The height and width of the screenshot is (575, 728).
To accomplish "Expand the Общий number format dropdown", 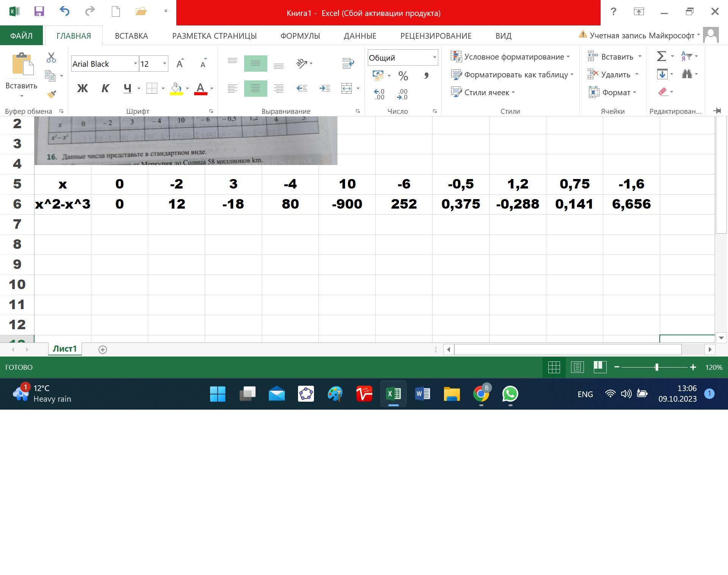I will [435, 58].
